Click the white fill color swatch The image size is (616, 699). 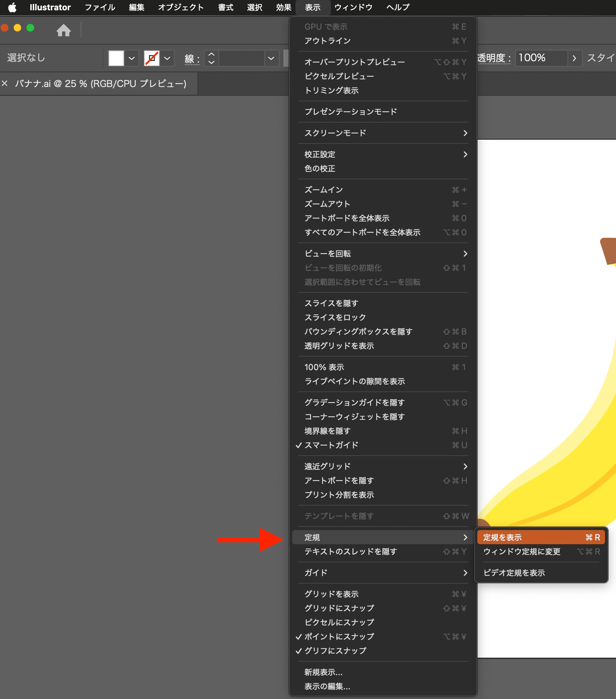pos(116,58)
